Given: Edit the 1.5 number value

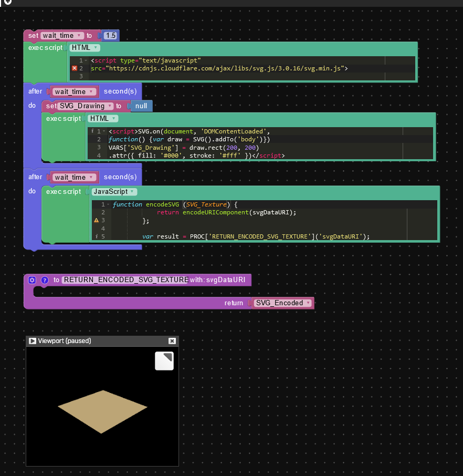Looking at the screenshot, I should click(111, 36).
